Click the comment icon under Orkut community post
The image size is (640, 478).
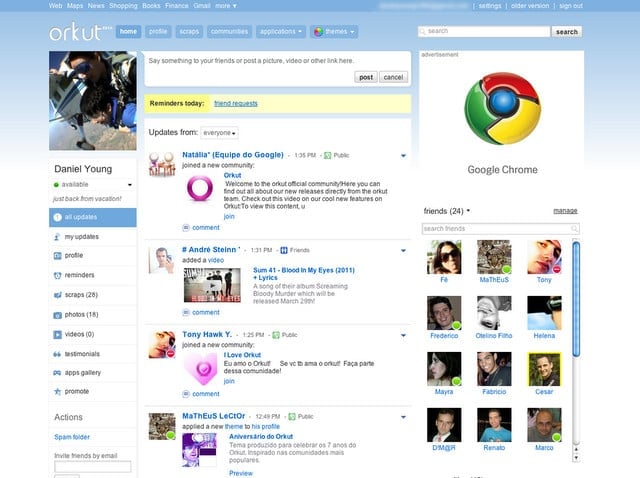tap(186, 228)
